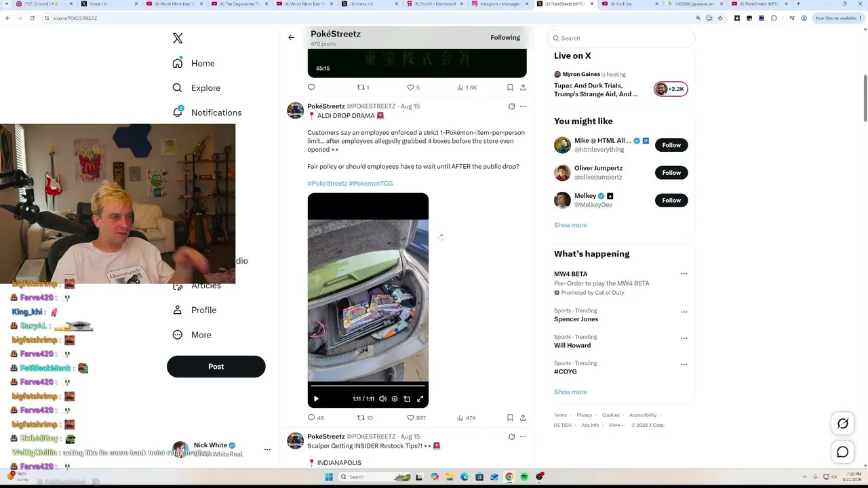The width and height of the screenshot is (868, 488).
Task: Open more options on ALDI DROP DRAMA post
Action: [523, 106]
